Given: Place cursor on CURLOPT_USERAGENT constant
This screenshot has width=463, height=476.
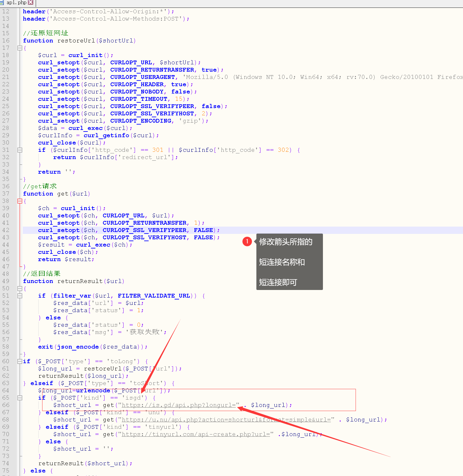Looking at the screenshot, I should [142, 77].
